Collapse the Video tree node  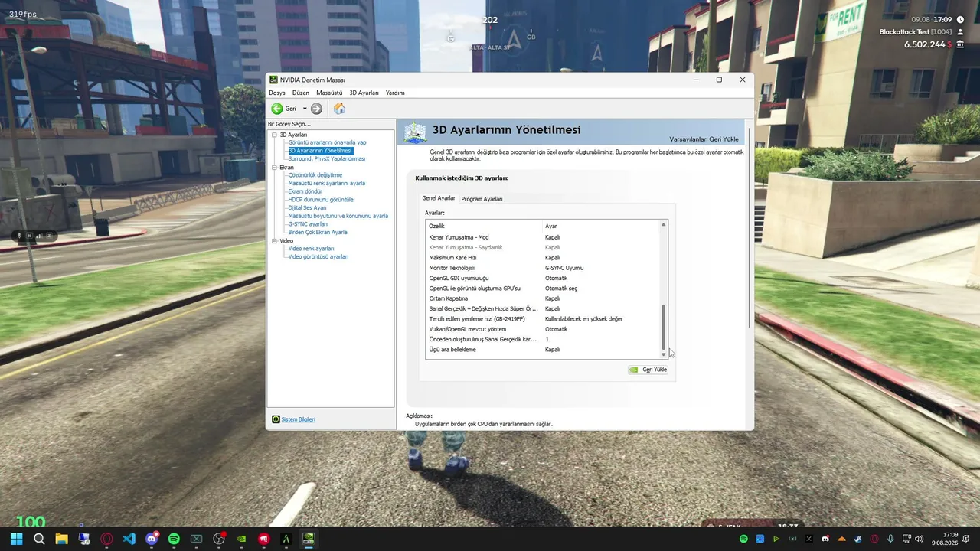coord(273,241)
